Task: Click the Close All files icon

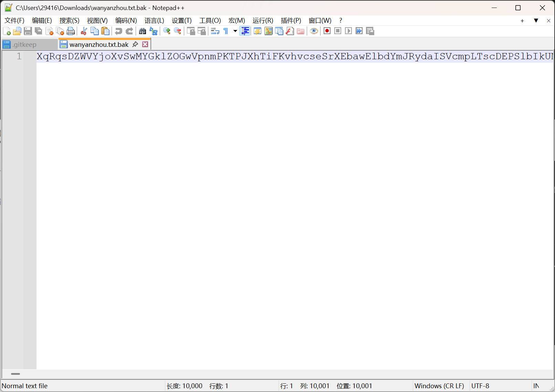Action: pyautogui.click(x=60, y=31)
